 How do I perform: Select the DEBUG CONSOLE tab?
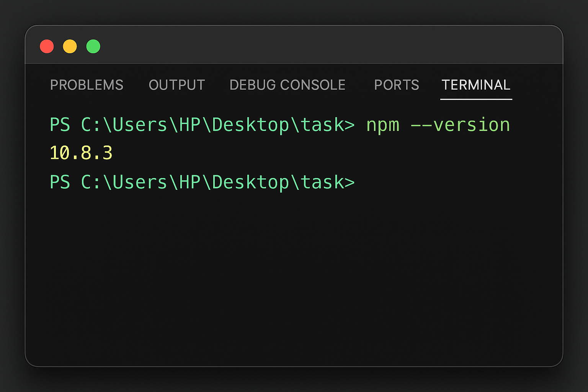pos(287,85)
